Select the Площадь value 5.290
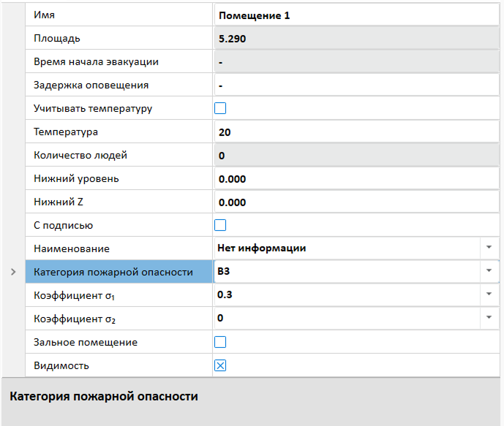This screenshot has height=426, width=504. click(x=356, y=39)
